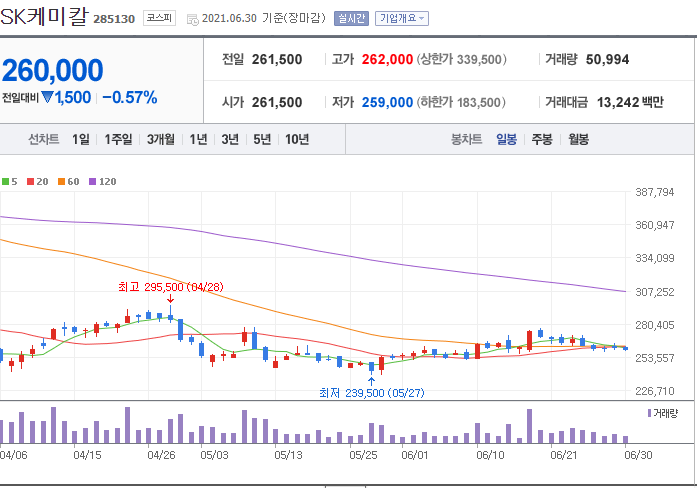The width and height of the screenshot is (697, 488).
Task: Click the red 20-day moving average swatch
Action: coord(31,181)
